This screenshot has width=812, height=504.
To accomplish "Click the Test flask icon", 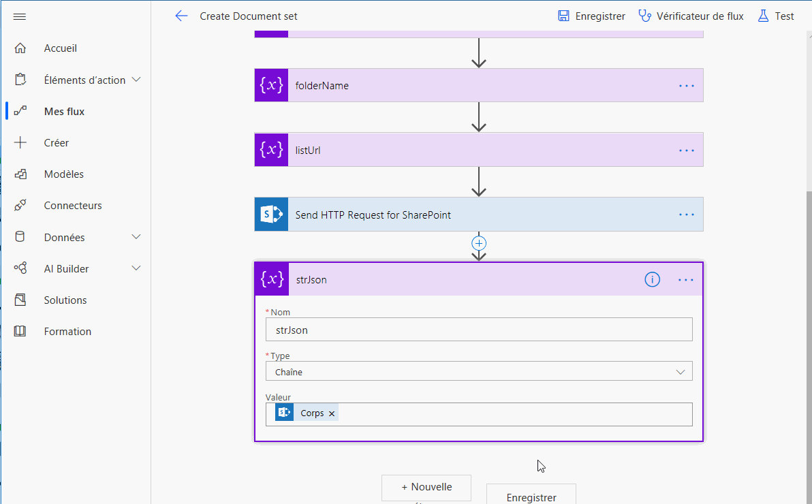I will point(764,16).
